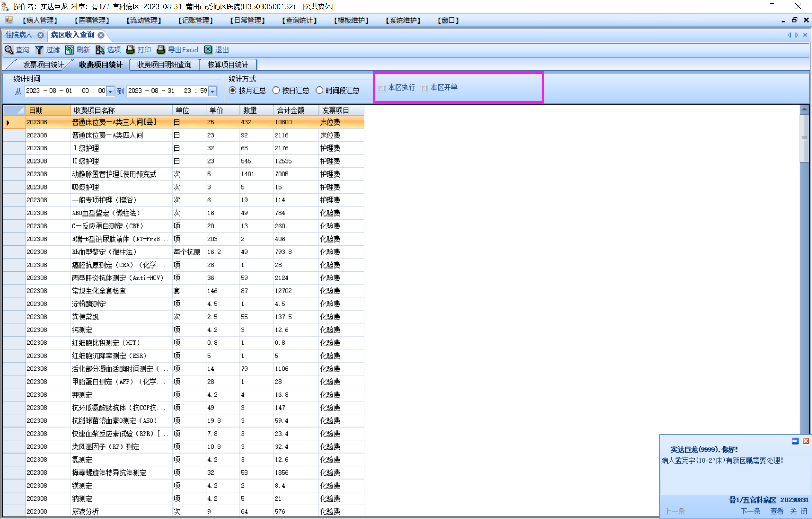Click the 过滤 filter funnel icon

point(39,50)
